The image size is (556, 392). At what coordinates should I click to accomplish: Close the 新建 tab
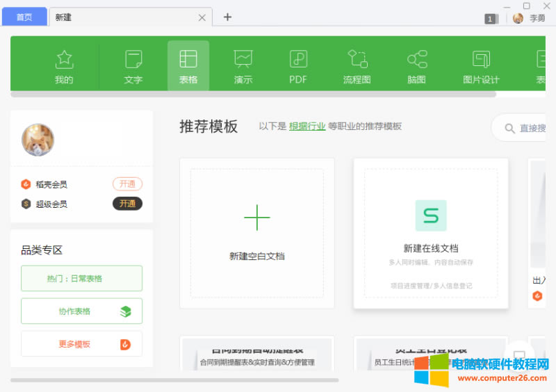(202, 17)
